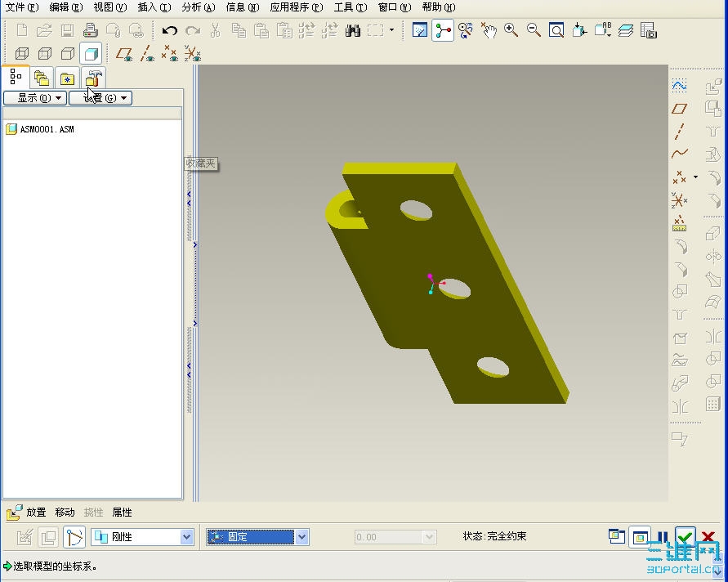Switch to Folder Browser navigator tab
The image size is (728, 582).
pos(42,78)
